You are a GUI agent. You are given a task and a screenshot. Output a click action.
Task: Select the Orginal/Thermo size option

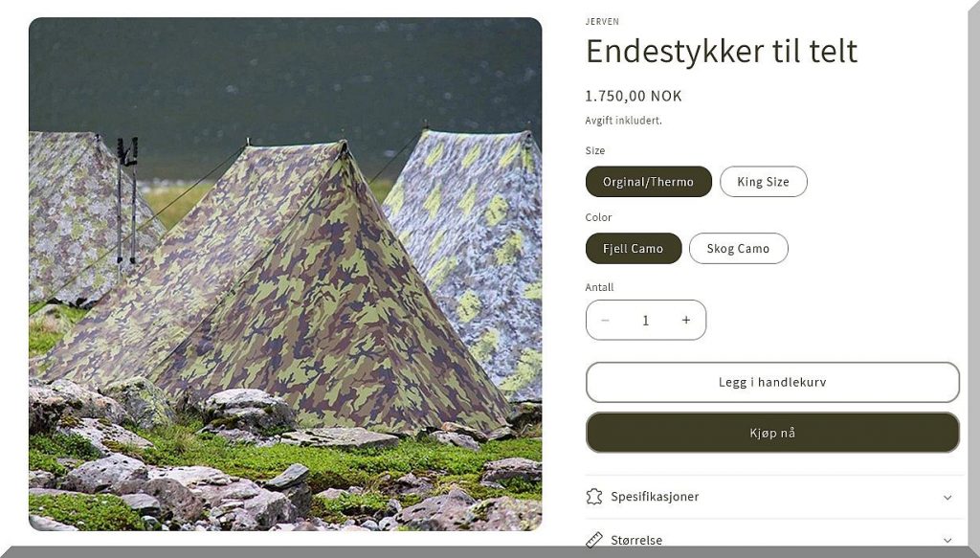[648, 181]
